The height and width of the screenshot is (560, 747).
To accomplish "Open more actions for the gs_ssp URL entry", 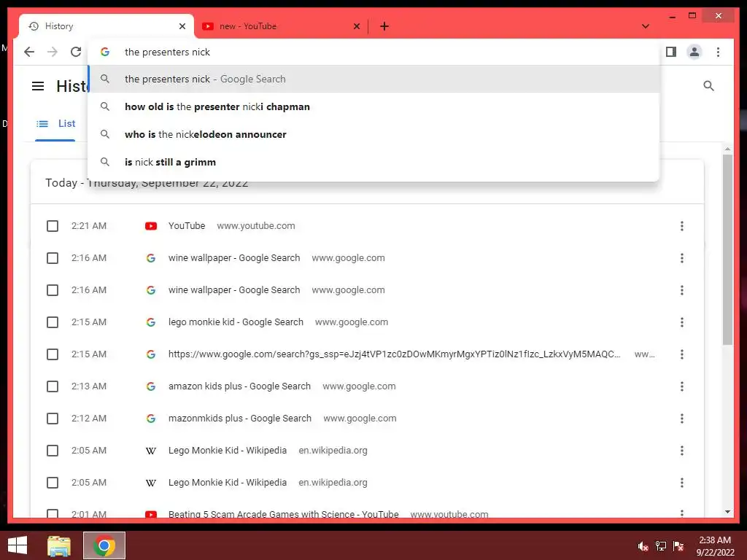I will pos(682,354).
